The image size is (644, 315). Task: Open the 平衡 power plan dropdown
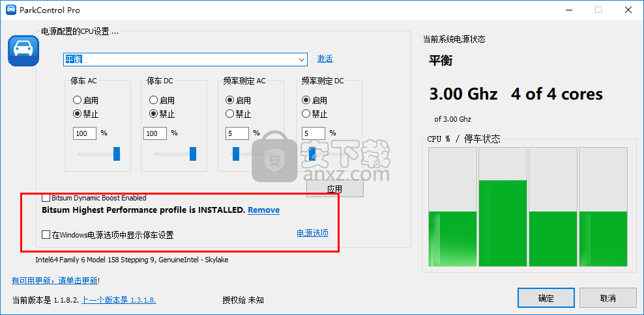tap(185, 59)
